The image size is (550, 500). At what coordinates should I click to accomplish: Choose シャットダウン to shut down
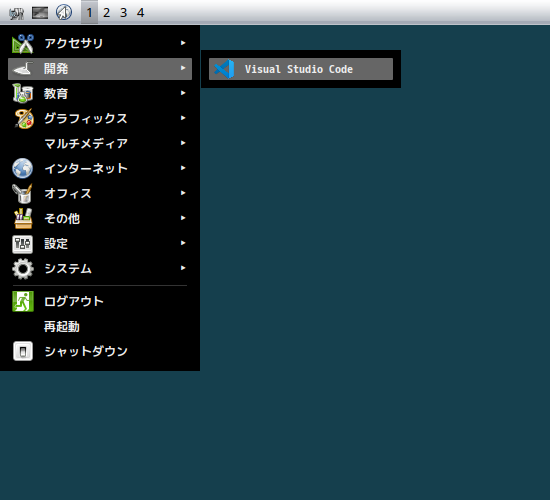click(x=100, y=351)
